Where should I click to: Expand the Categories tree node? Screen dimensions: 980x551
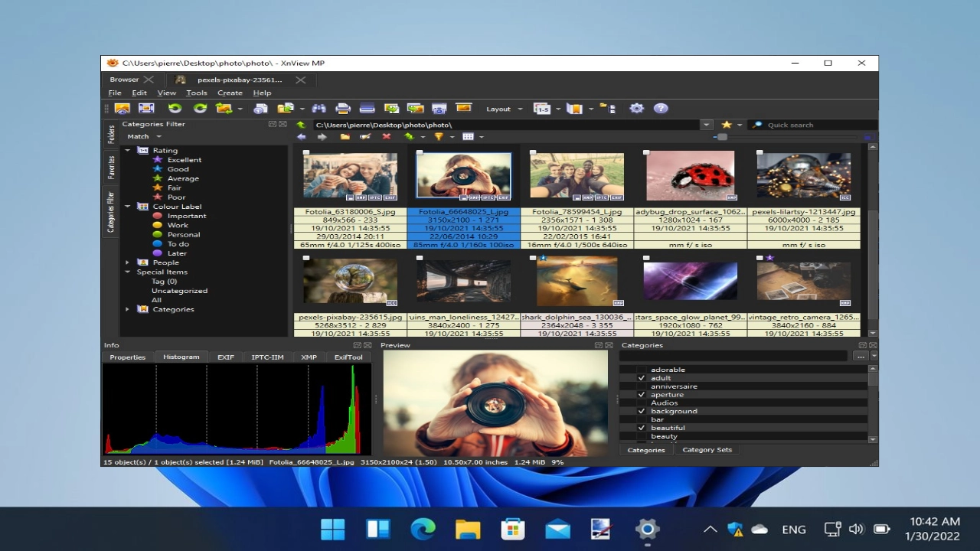(x=128, y=309)
